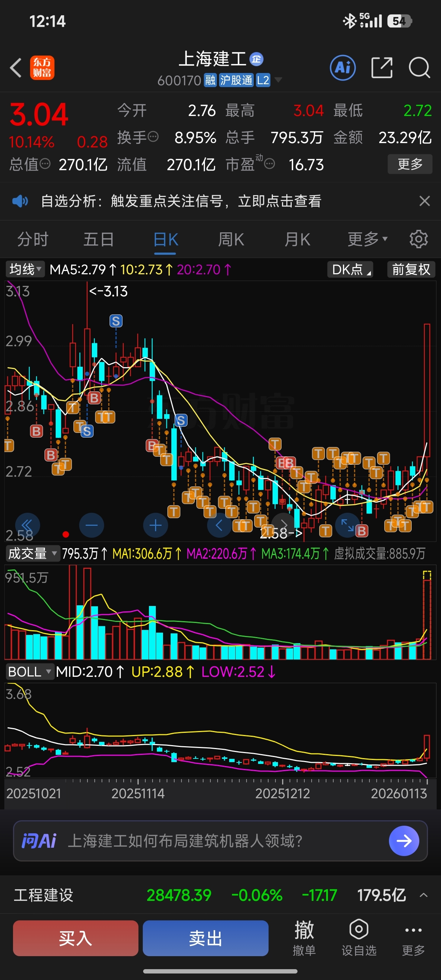Open 撤单 cancel order

304,938
